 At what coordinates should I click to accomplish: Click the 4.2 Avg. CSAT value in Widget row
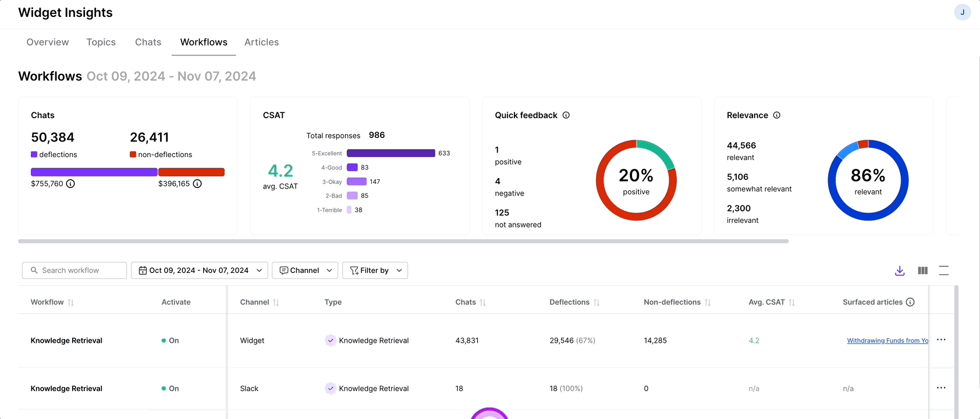point(754,340)
